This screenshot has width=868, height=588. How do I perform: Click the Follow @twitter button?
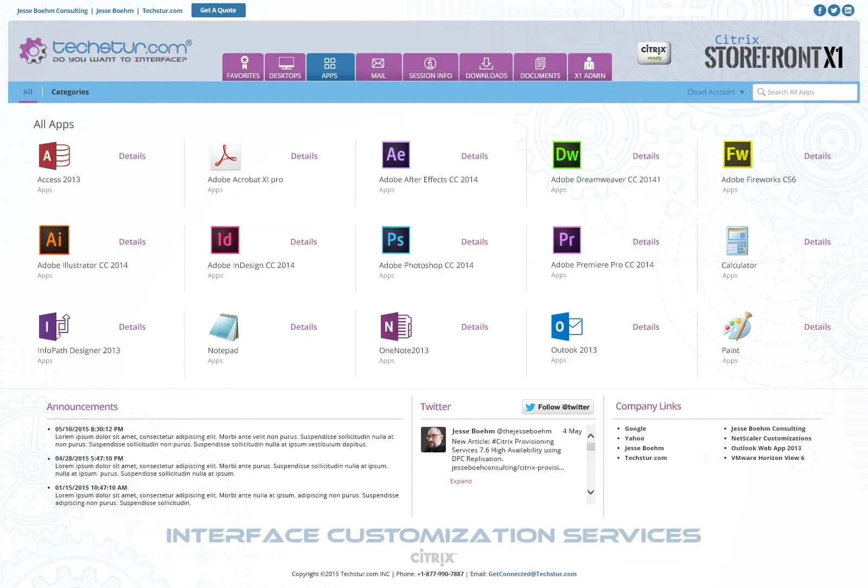[x=558, y=407]
